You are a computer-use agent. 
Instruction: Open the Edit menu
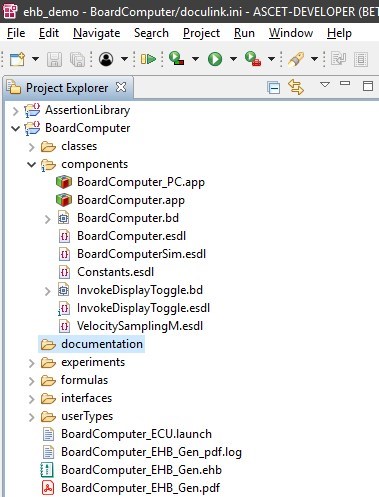click(x=49, y=33)
